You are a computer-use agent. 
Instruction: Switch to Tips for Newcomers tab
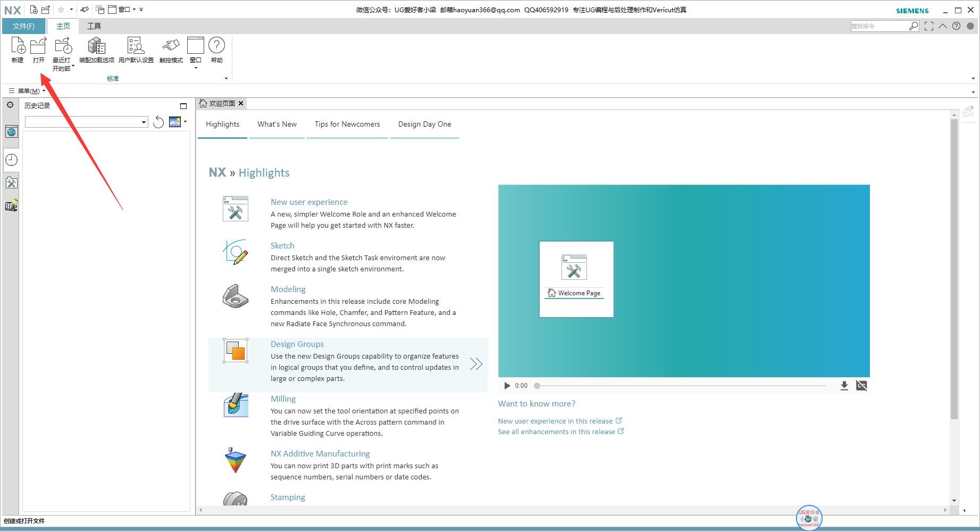click(x=347, y=124)
